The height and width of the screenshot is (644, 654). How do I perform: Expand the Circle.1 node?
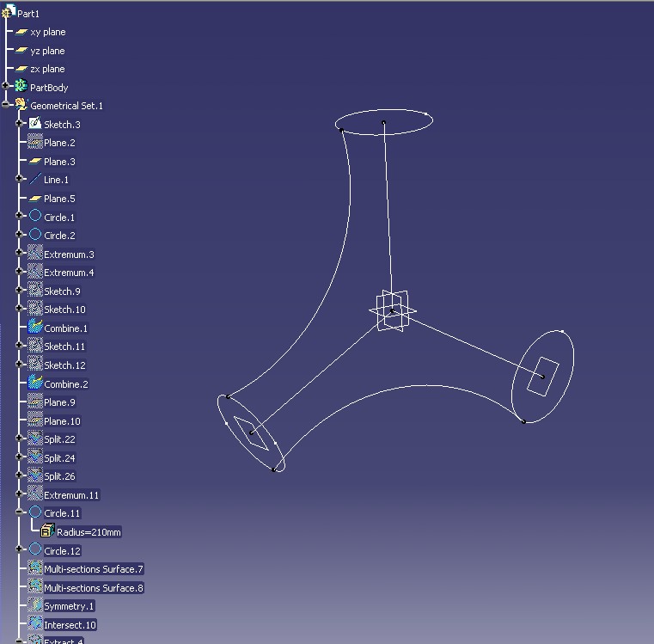click(19, 215)
